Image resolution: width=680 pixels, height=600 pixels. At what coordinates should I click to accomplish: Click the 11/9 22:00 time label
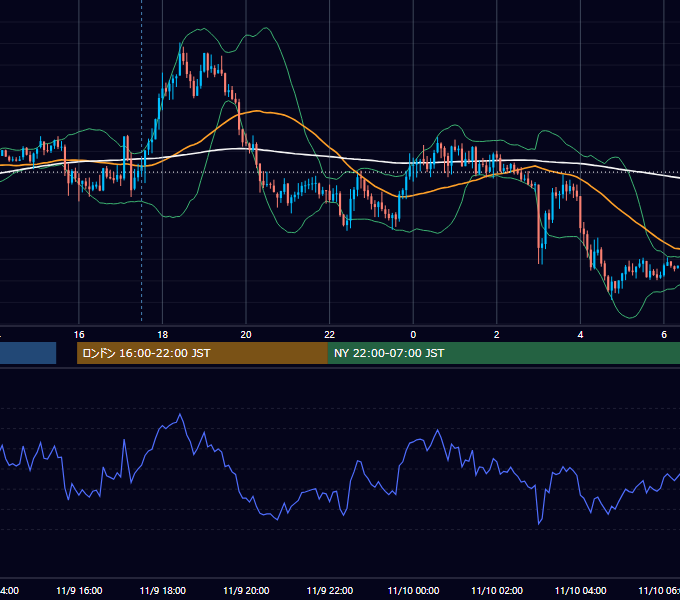pyautogui.click(x=330, y=590)
